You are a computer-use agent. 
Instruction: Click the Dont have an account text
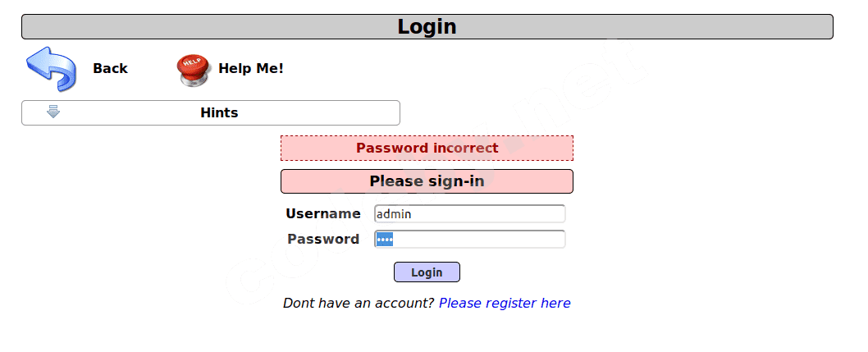[359, 304]
